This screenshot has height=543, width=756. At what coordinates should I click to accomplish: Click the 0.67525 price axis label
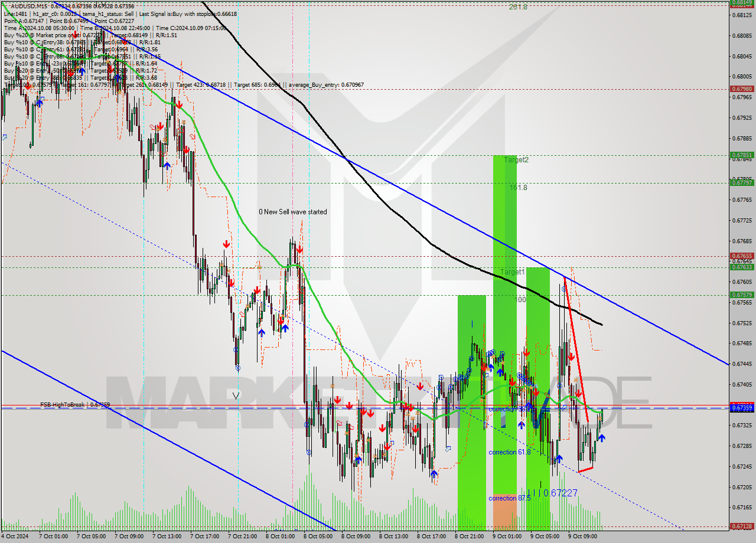coord(742,323)
